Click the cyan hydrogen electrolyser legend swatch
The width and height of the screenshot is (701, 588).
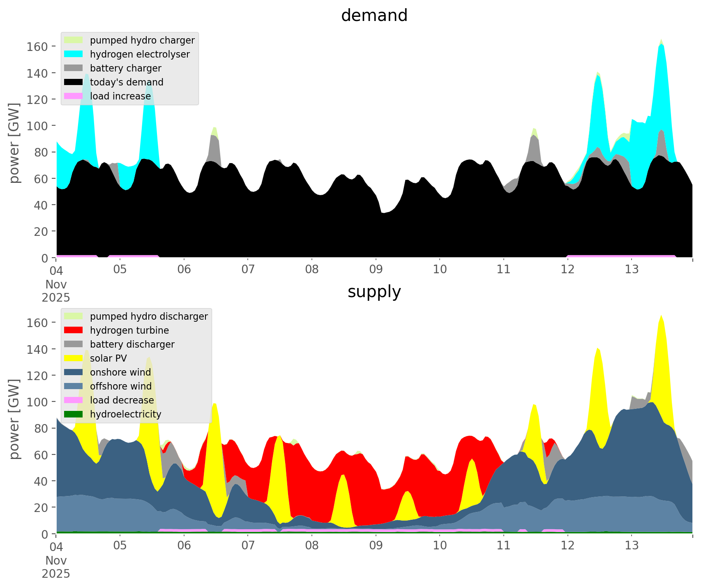tap(74, 54)
